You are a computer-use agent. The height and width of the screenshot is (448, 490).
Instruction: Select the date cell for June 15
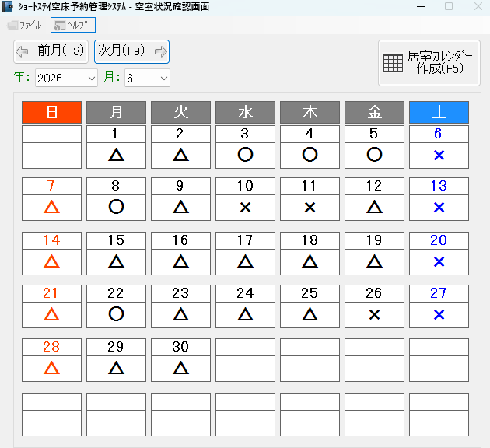pyautogui.click(x=116, y=241)
